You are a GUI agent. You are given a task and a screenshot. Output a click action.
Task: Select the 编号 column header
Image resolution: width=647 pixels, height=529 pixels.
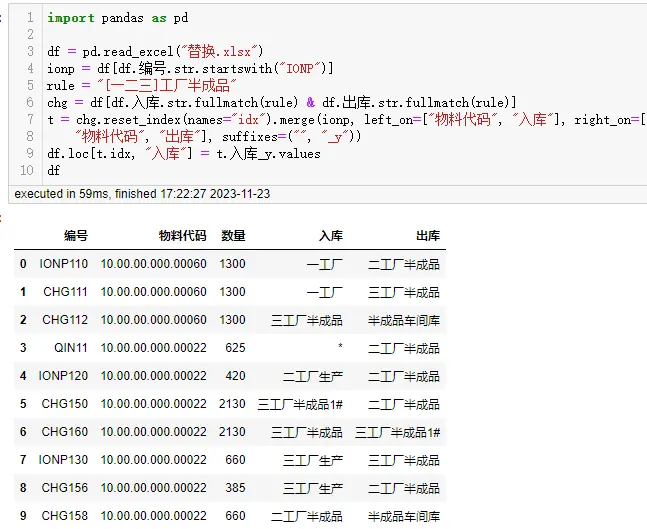[x=76, y=235]
